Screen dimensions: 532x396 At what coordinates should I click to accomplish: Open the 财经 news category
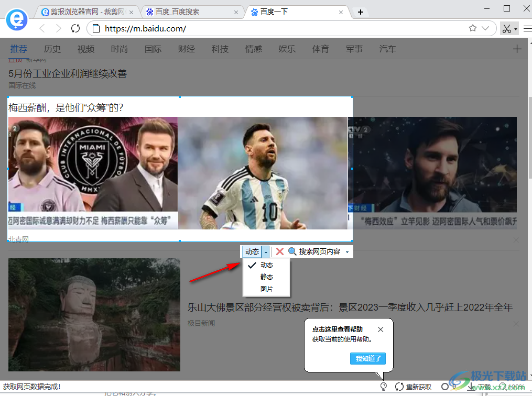pos(187,49)
